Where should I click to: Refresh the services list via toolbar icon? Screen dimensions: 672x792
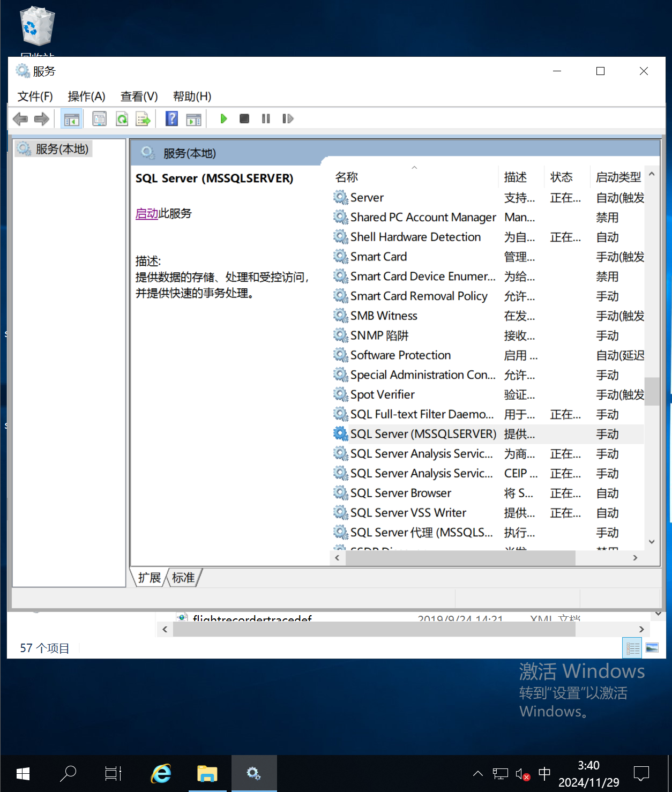[122, 119]
